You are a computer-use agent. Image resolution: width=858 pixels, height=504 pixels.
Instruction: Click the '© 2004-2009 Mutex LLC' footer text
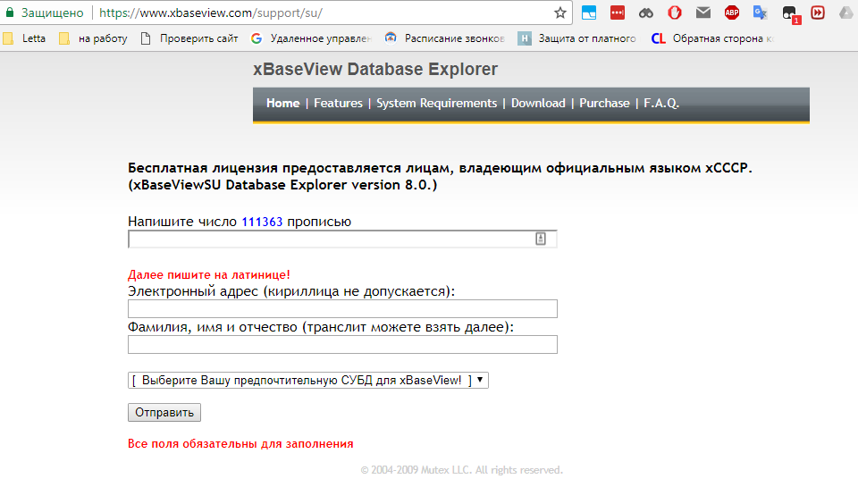pyautogui.click(x=462, y=470)
